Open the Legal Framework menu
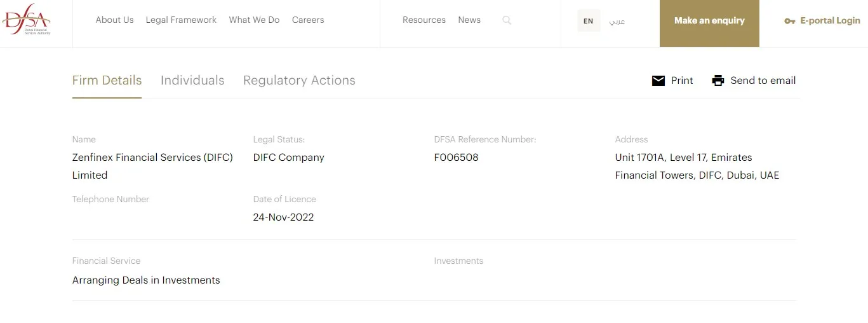 click(181, 20)
